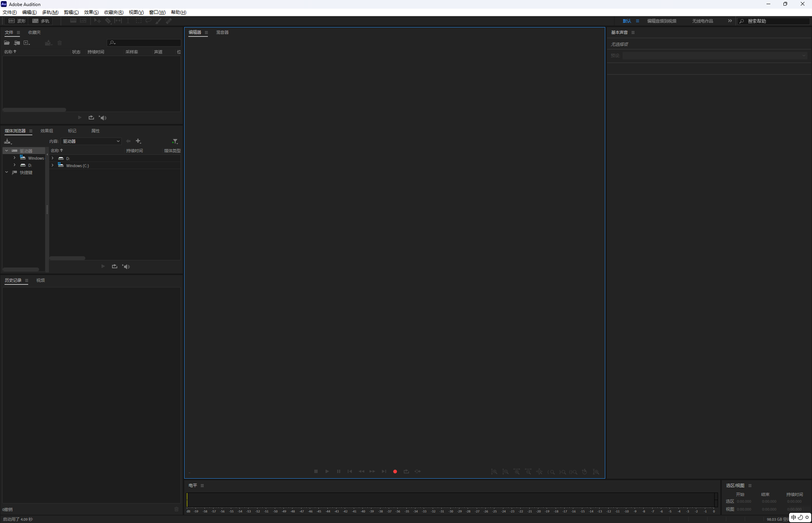Click the search field in Files panel
The width and height of the screenshot is (812, 523).
click(144, 43)
